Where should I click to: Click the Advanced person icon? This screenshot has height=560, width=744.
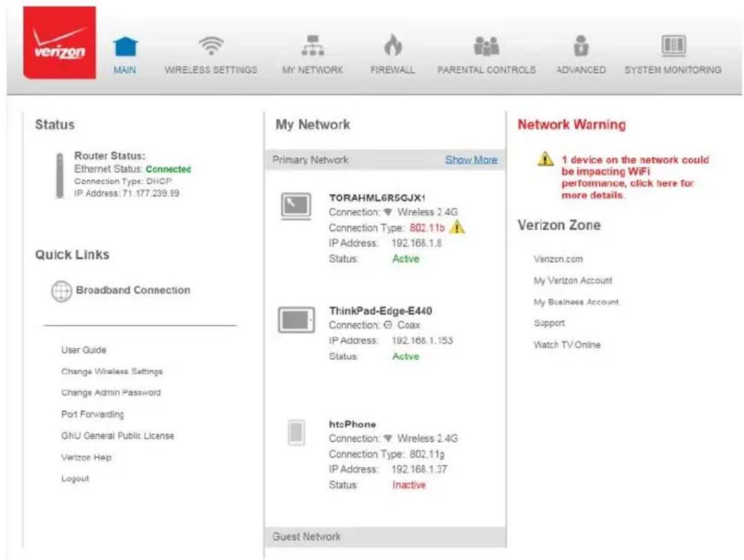(581, 45)
